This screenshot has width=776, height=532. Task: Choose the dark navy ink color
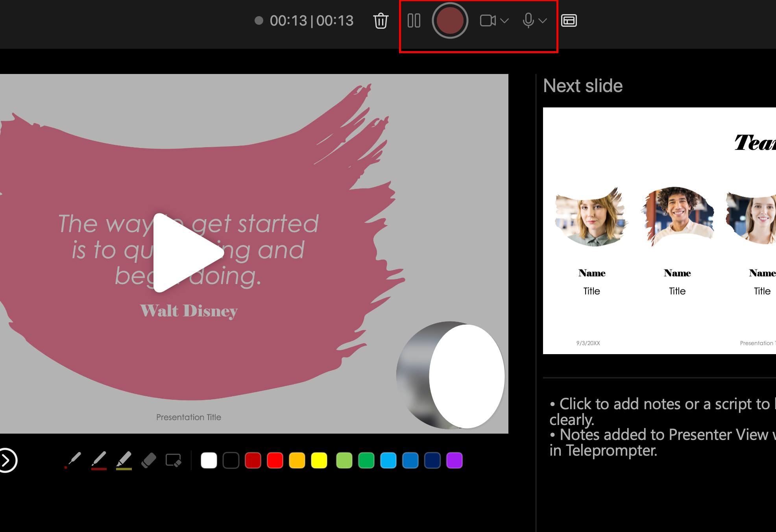432,460
